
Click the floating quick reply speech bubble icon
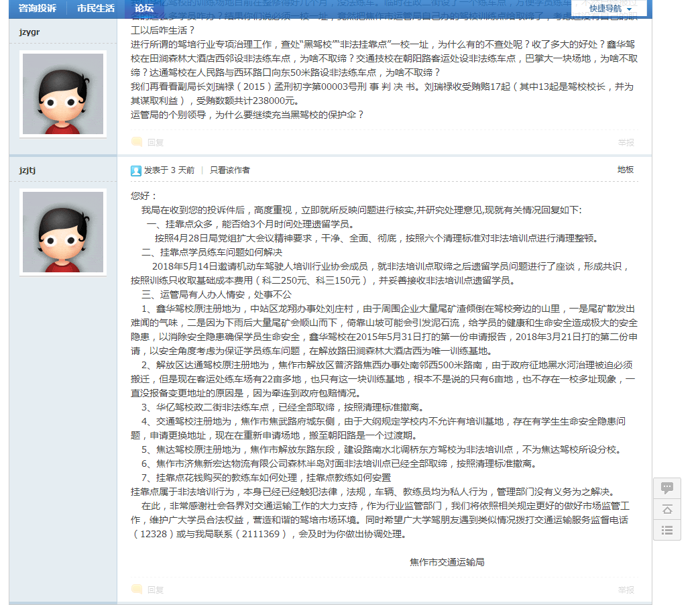click(x=667, y=488)
